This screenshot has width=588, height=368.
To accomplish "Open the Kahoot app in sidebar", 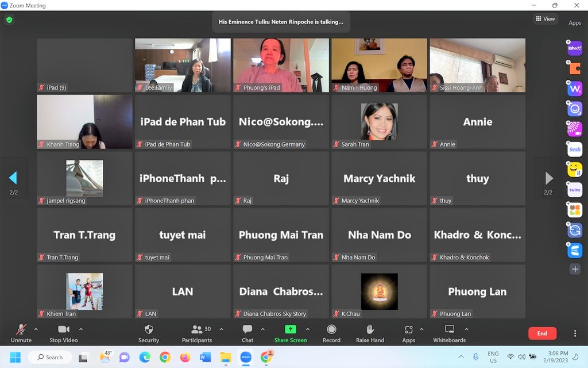I will tap(575, 48).
